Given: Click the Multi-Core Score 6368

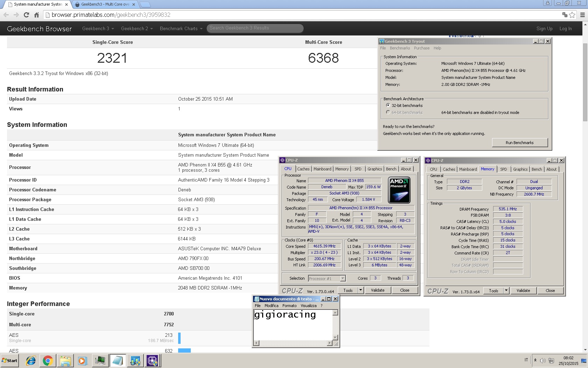Looking at the screenshot, I should point(323,58).
